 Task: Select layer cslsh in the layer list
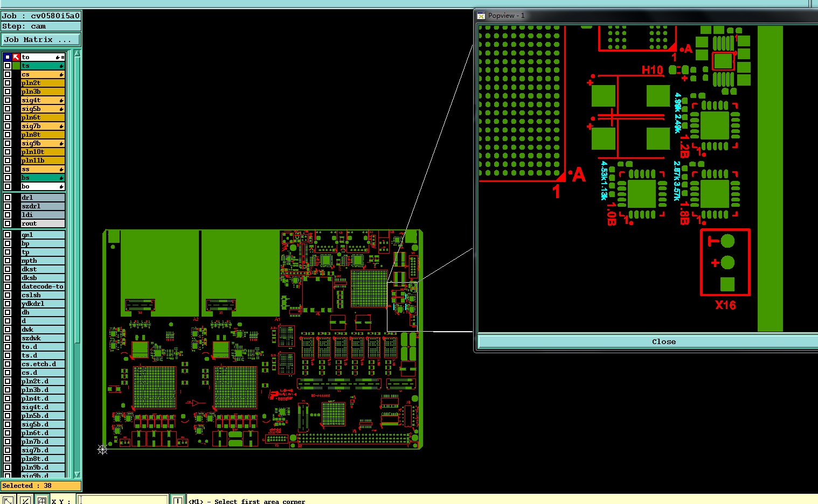tap(43, 295)
